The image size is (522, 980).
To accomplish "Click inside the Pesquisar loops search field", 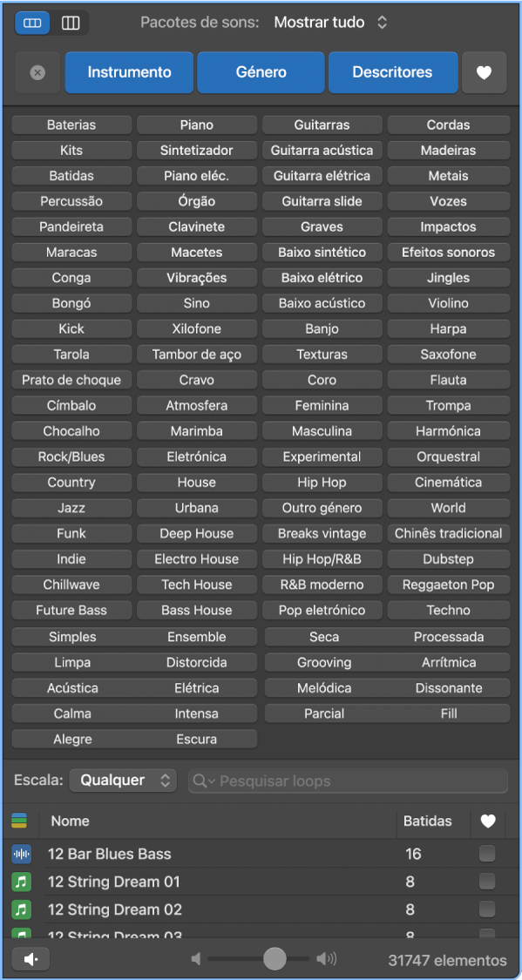I will tap(349, 781).
